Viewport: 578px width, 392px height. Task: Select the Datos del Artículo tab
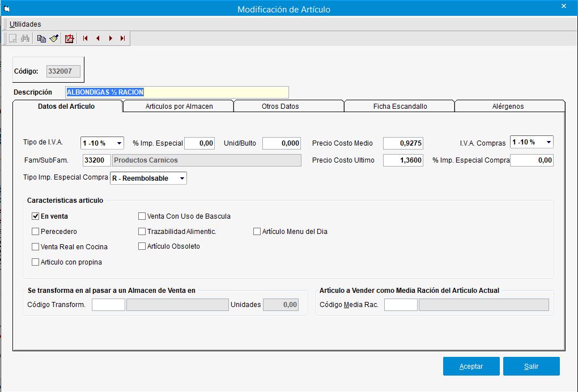pyautogui.click(x=66, y=106)
